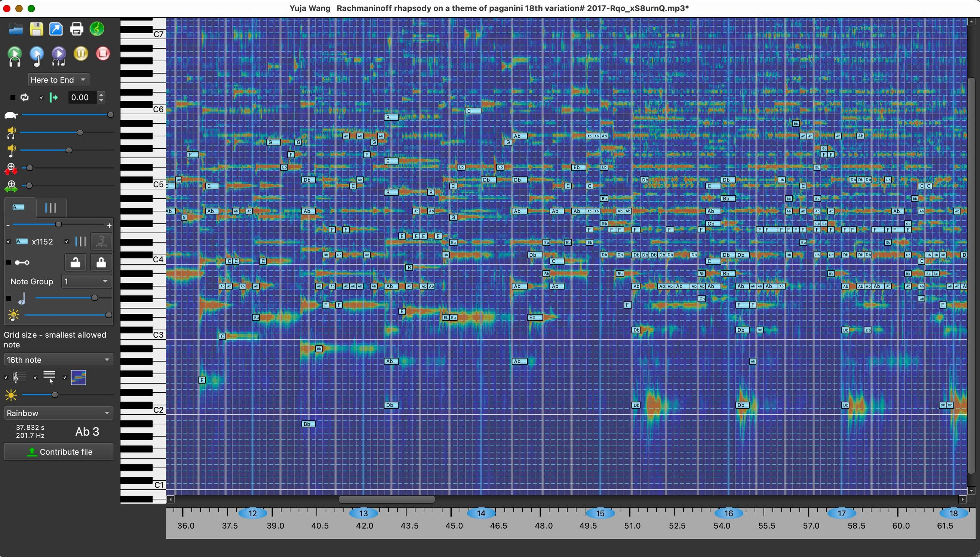Save the current project

36,29
